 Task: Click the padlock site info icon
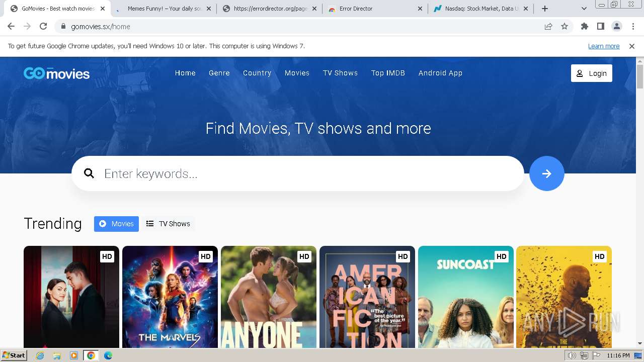click(x=63, y=27)
